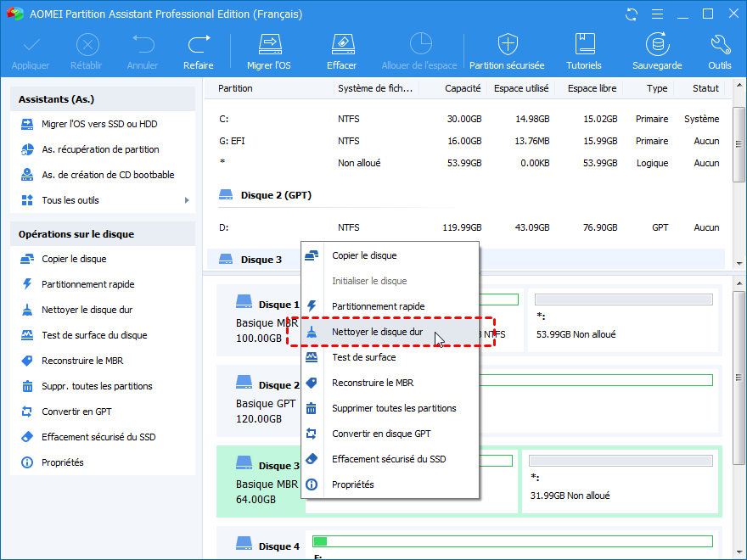
Task: Open the Outils wrench icon
Action: (720, 45)
